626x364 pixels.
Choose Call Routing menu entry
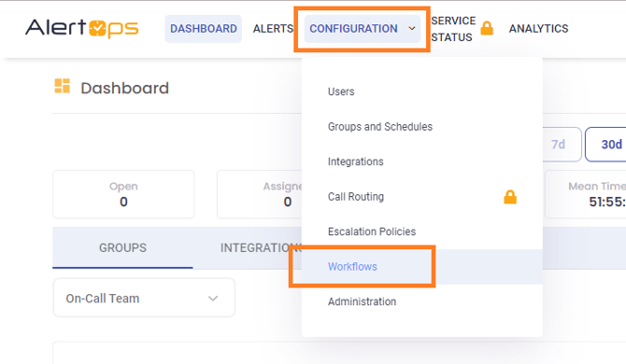click(x=422, y=197)
